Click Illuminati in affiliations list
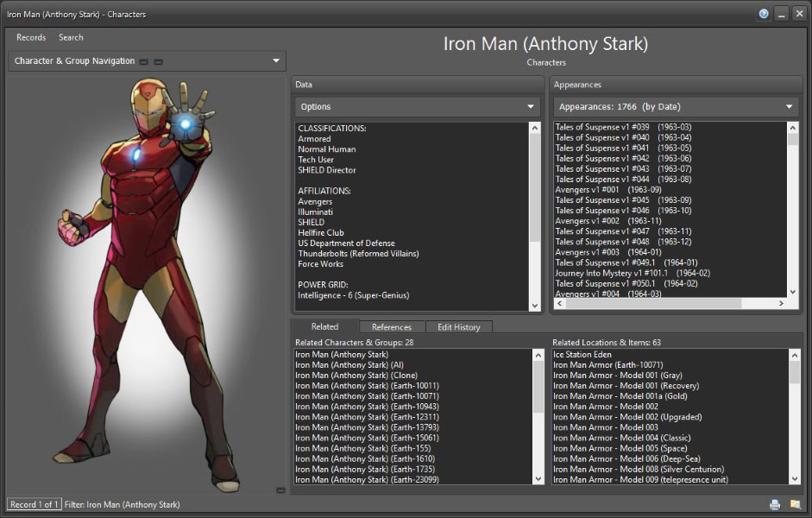The image size is (812, 518). tap(315, 212)
